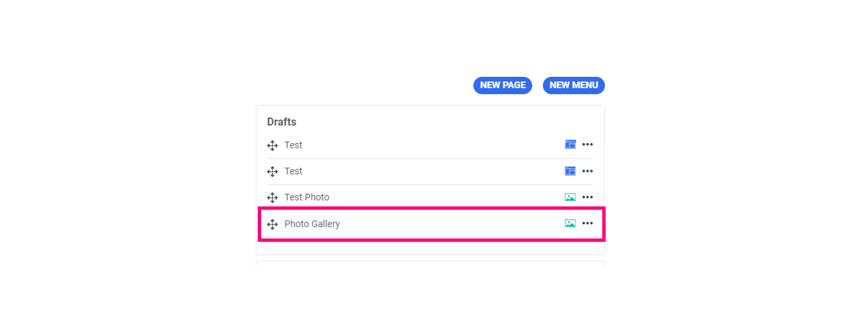The image size is (868, 334).
Task: Click the partially visible panel below Drafts
Action: [x=430, y=264]
